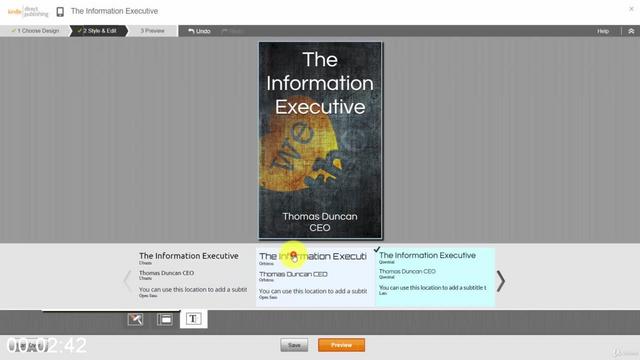Viewport: 640px width, 360px height.
Task: Open the layout tool icon
Action: 164,319
